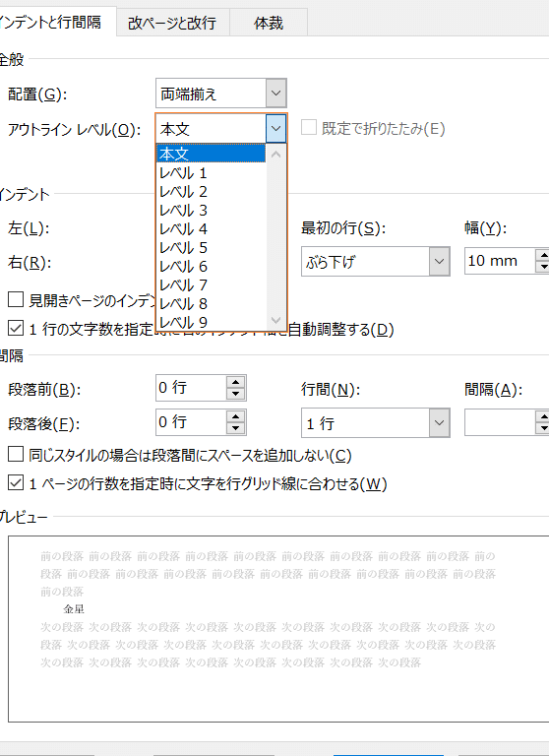Viewport: 549px width, 756px height.
Task: Expand the 行間 line spacing dropdown
Action: point(439,423)
